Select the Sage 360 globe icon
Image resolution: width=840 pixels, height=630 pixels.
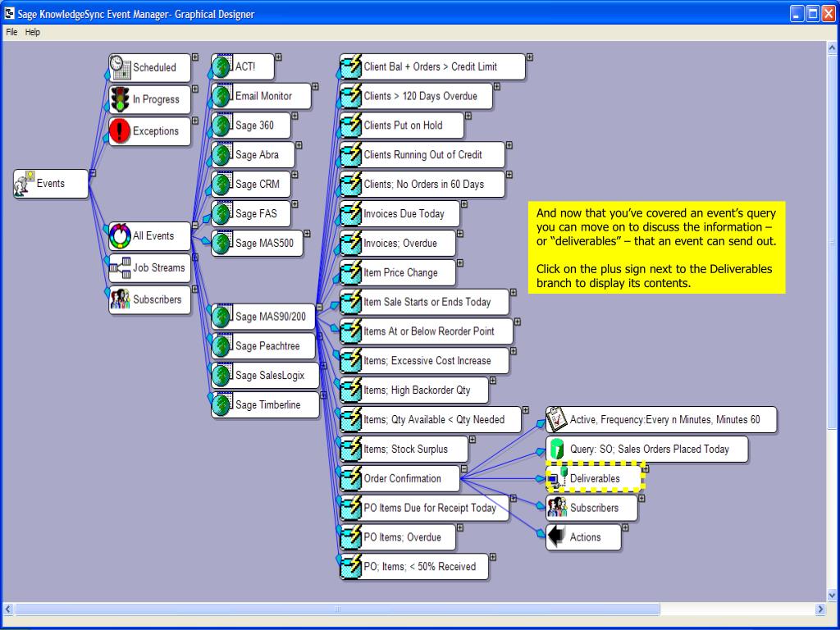pos(221,126)
